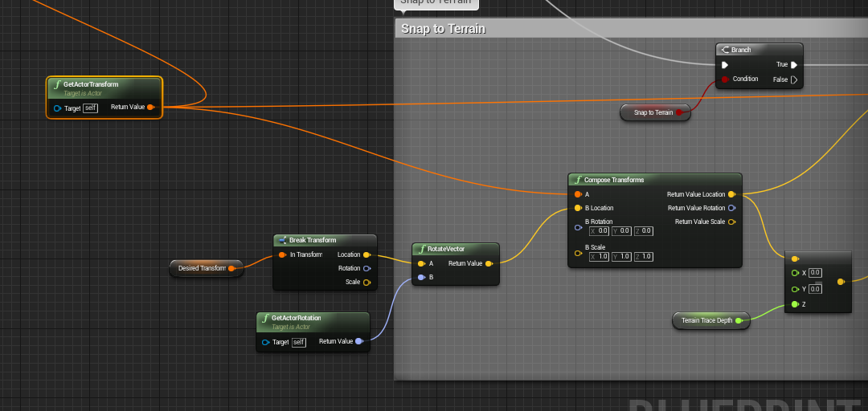Click vector math node Z pin

(795, 304)
